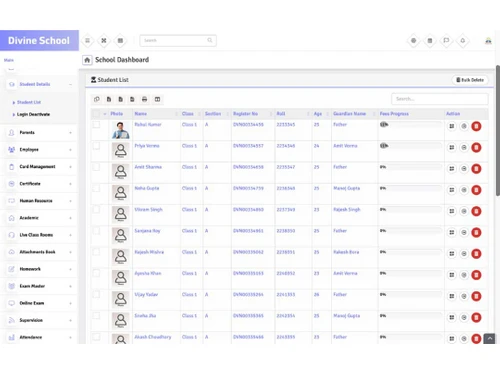
Task: Expand the Card Management sidebar menu
Action: 39,167
